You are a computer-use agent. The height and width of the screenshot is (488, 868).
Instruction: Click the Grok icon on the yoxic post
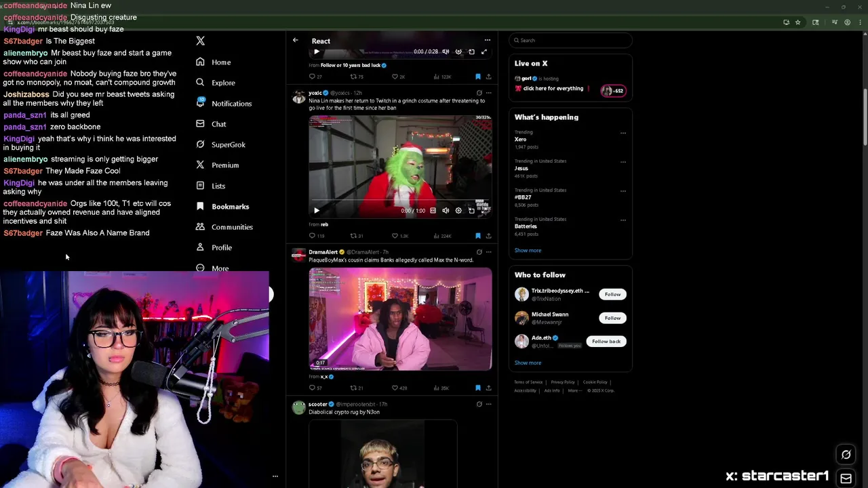point(479,93)
